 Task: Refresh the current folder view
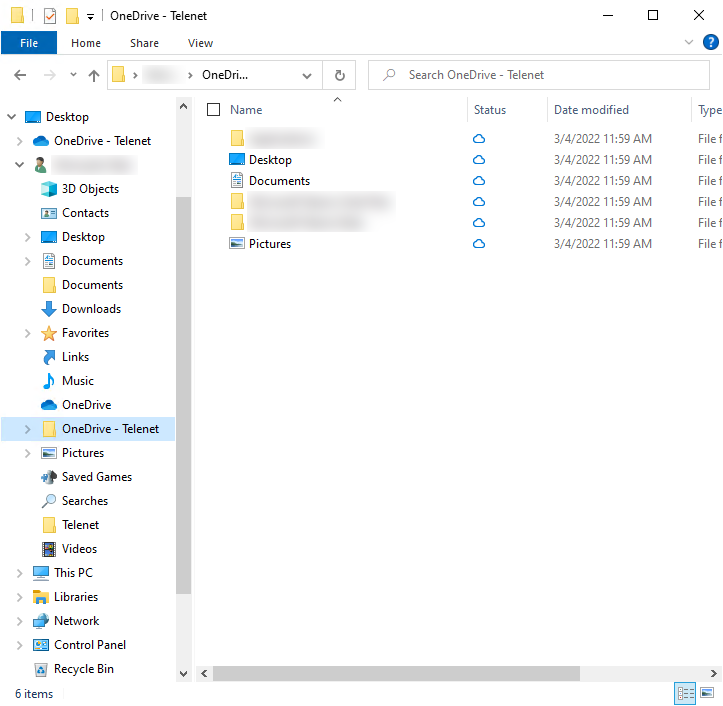[x=339, y=75]
